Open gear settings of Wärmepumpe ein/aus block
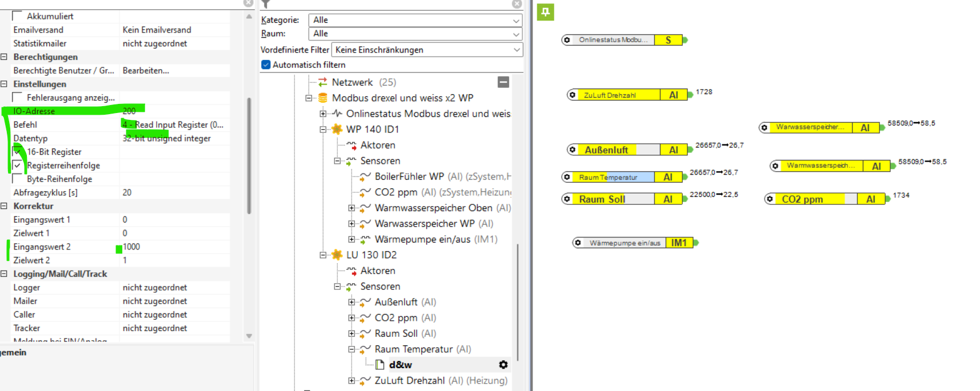Image resolution: width=980 pixels, height=391 pixels. [x=578, y=243]
